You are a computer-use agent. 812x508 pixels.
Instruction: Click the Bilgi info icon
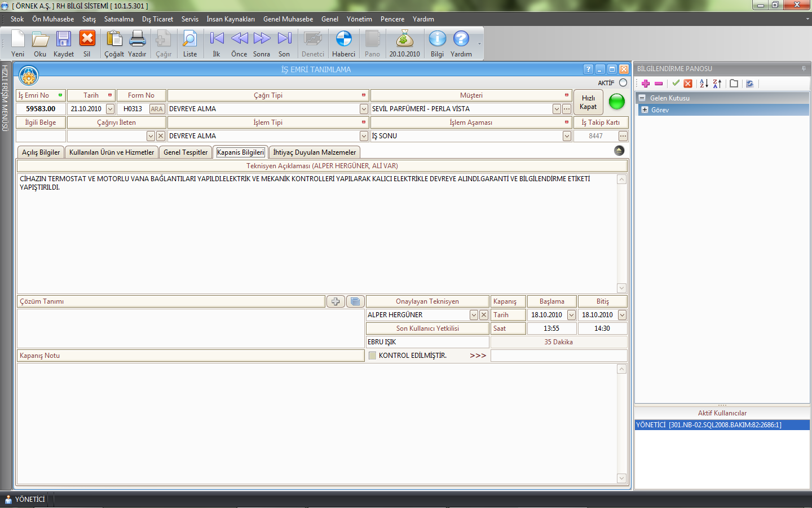(437, 40)
